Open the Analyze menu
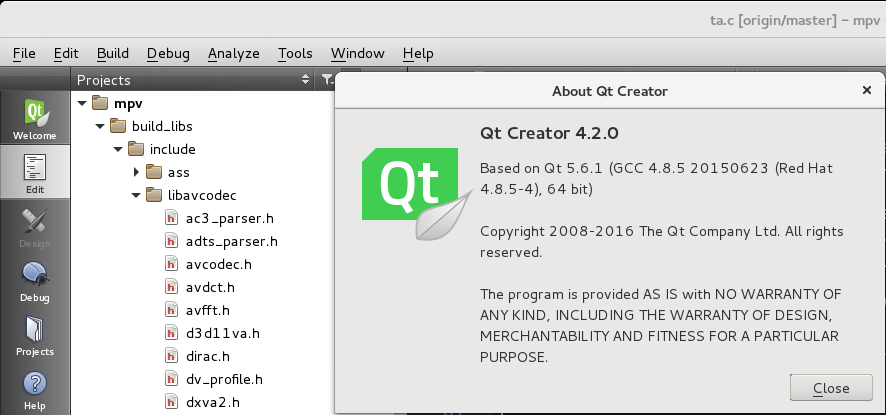The height and width of the screenshot is (415, 886). click(233, 53)
